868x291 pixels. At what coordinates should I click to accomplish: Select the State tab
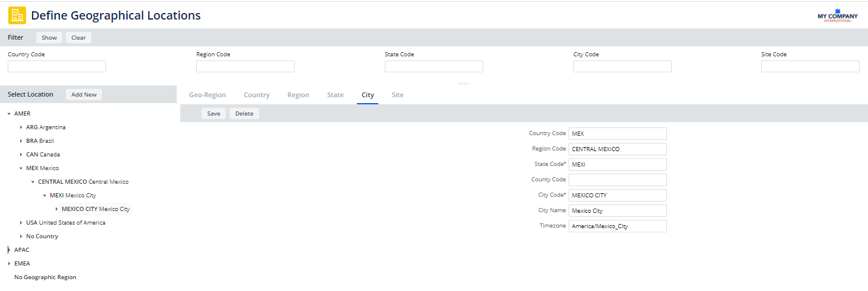[x=335, y=95]
